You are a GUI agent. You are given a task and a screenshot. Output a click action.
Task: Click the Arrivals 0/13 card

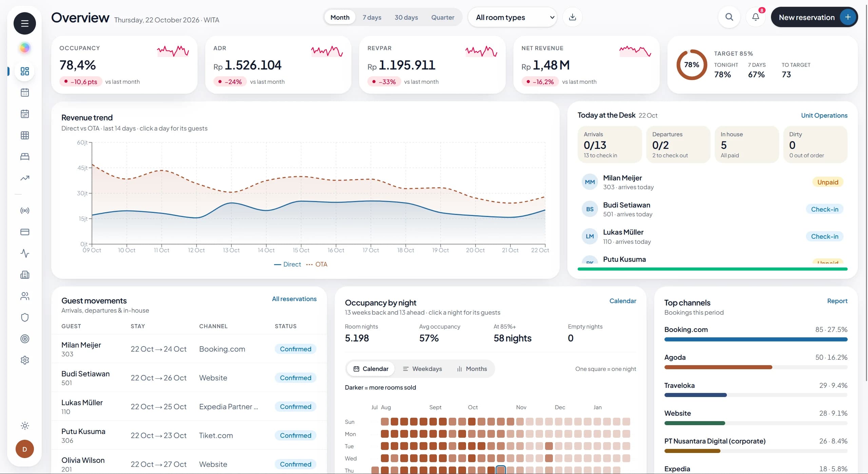[610, 144]
